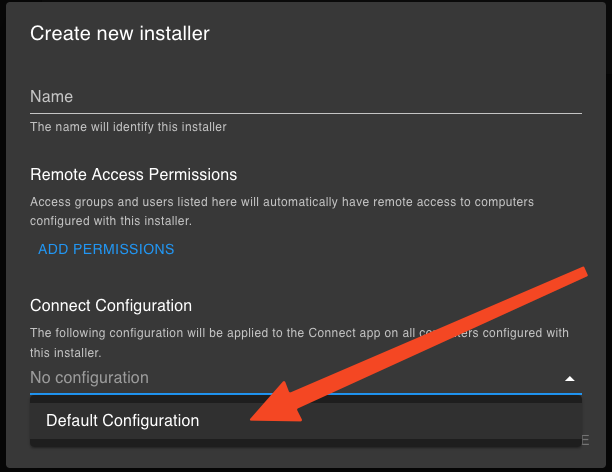
Task: Click the Create new installer dialog title
Action: click(120, 33)
